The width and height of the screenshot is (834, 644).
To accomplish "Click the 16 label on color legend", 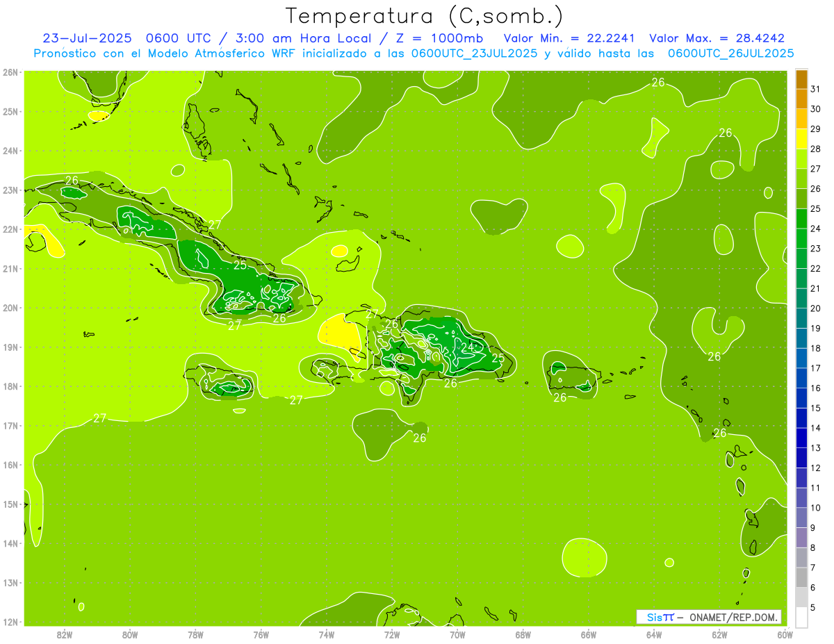I will point(815,388).
